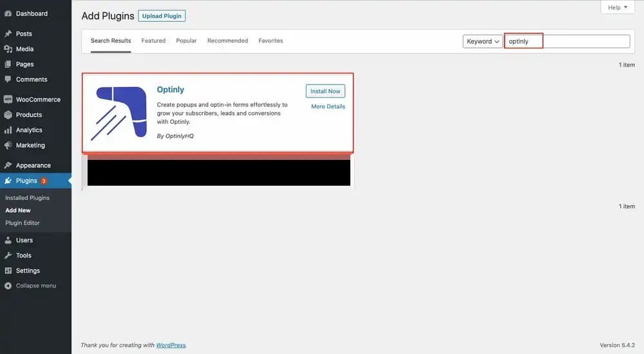Focus the plugin search input field

click(567, 41)
